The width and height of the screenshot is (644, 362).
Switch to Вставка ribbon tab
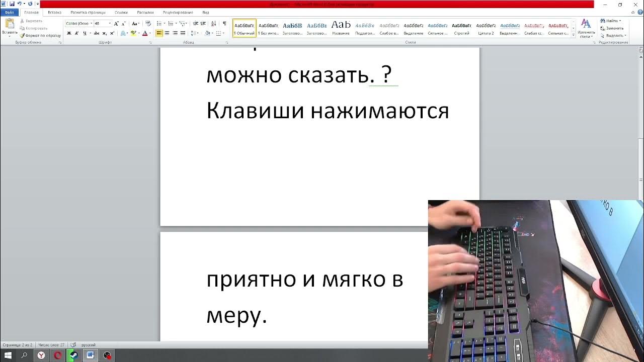54,12
